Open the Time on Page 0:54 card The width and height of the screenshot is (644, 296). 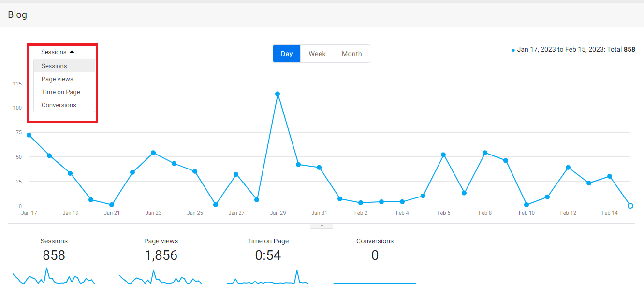[x=268, y=258]
